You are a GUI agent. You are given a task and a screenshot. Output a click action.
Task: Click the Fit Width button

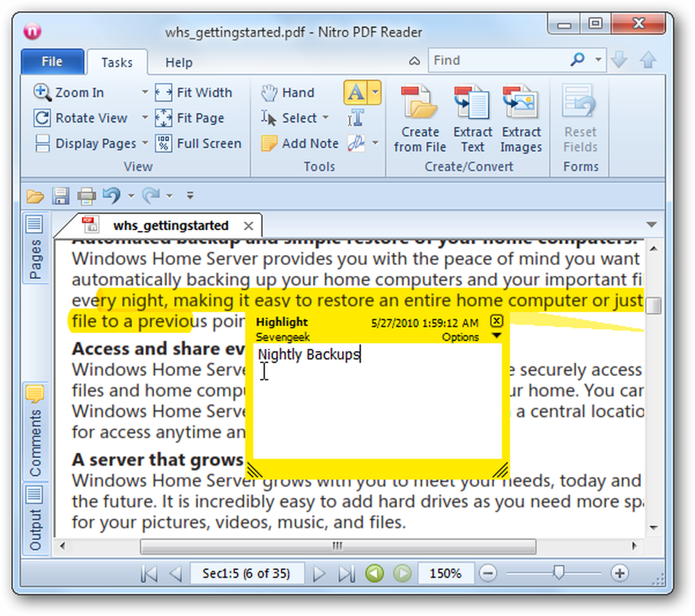(x=194, y=92)
